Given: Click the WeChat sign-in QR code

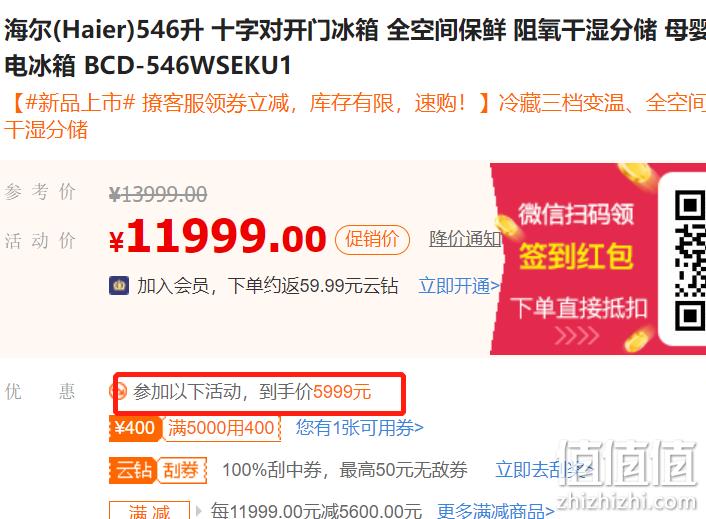Looking at the screenshot, I should click(x=690, y=261).
